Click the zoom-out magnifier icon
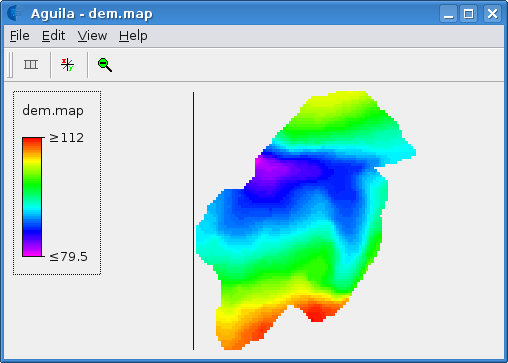This screenshot has width=508, height=363. pos(105,65)
